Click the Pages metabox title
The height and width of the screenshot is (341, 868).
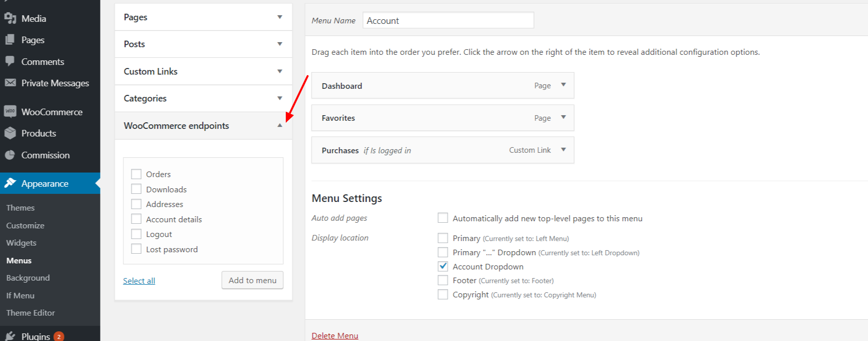click(x=136, y=17)
